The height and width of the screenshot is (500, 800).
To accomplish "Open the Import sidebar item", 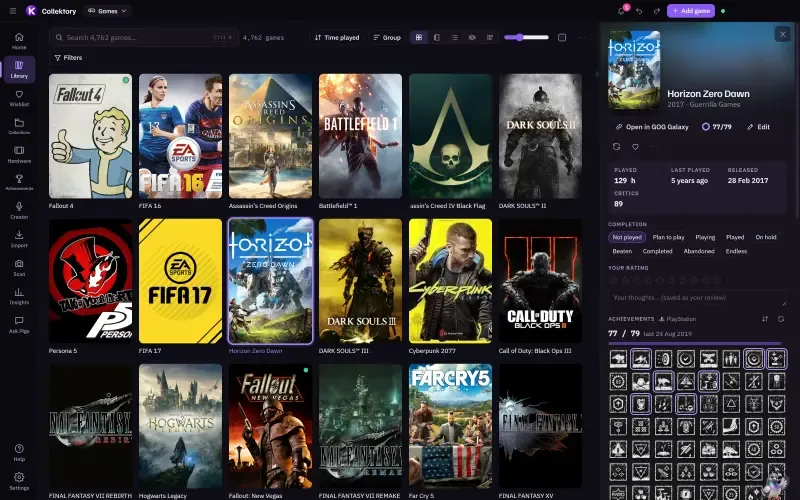I will pyautogui.click(x=19, y=239).
